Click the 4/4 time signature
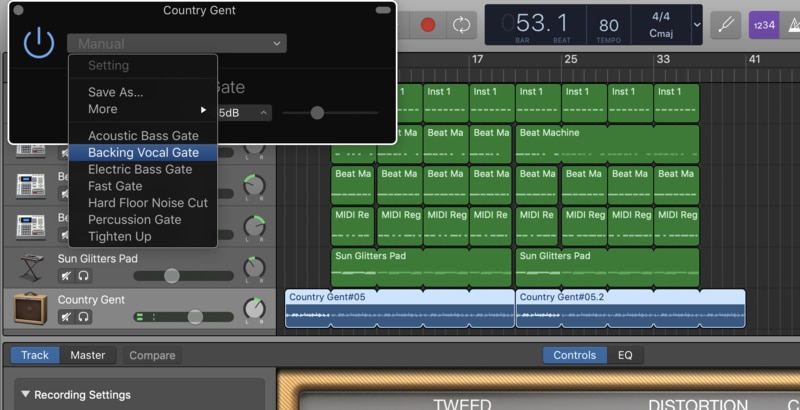This screenshot has width=800, height=410. pos(661,17)
